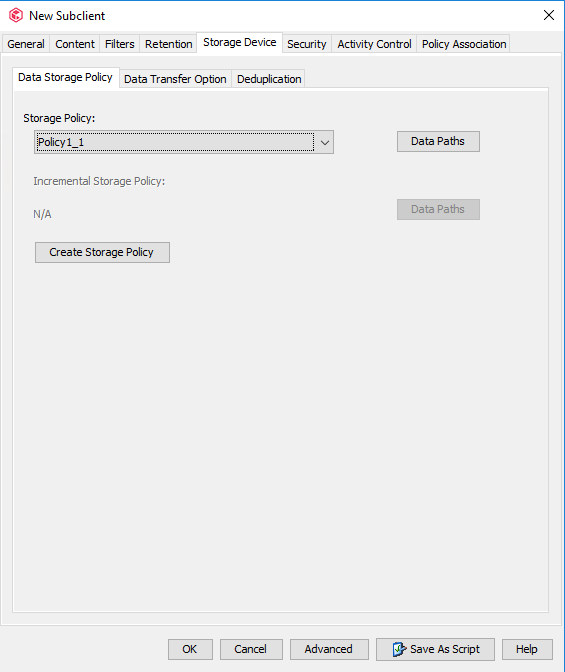Select the Security tab
Viewport: 565px width, 672px height.
[x=307, y=44]
